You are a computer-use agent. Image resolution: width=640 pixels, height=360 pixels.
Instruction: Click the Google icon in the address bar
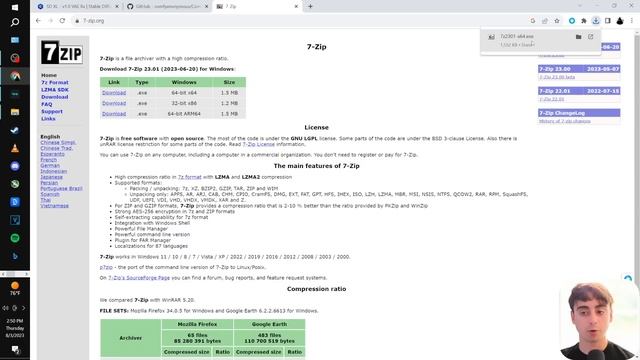pyautogui.click(x=533, y=21)
